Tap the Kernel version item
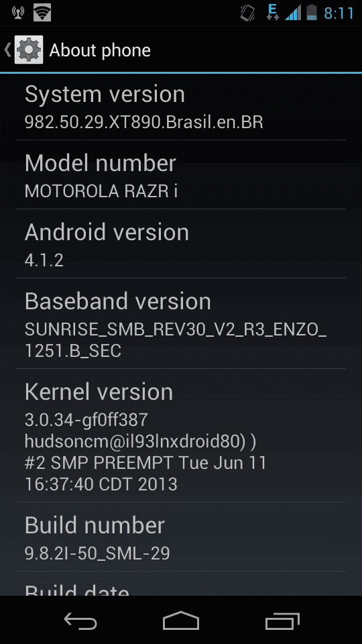The width and height of the screenshot is (362, 644). coord(181,435)
